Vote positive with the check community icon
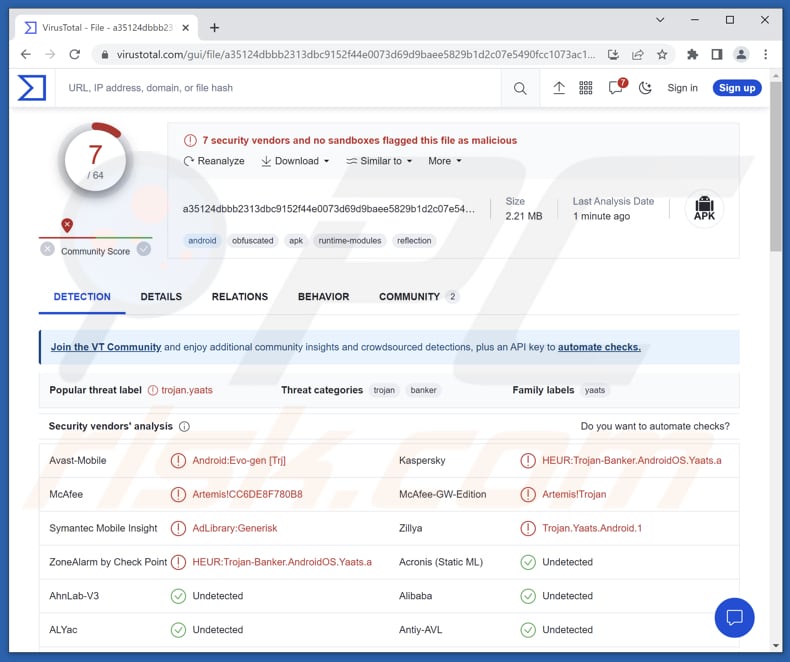Viewport: 790px width, 662px height. [x=144, y=249]
